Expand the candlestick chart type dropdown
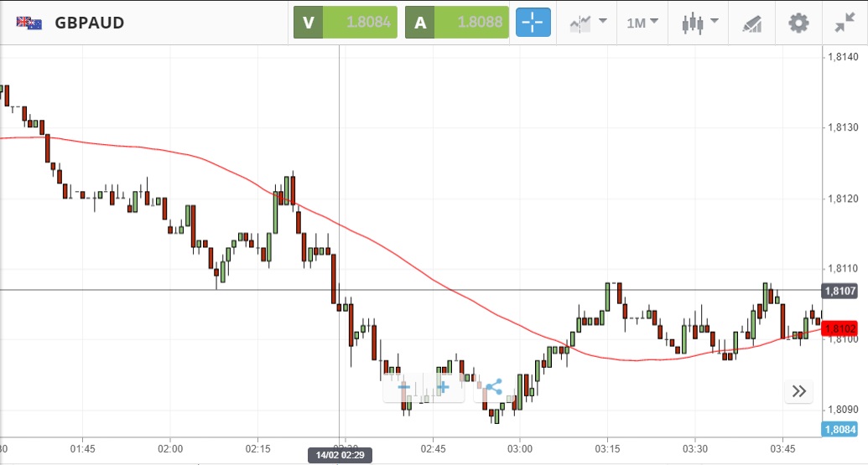This screenshot has width=868, height=465. coord(700,23)
